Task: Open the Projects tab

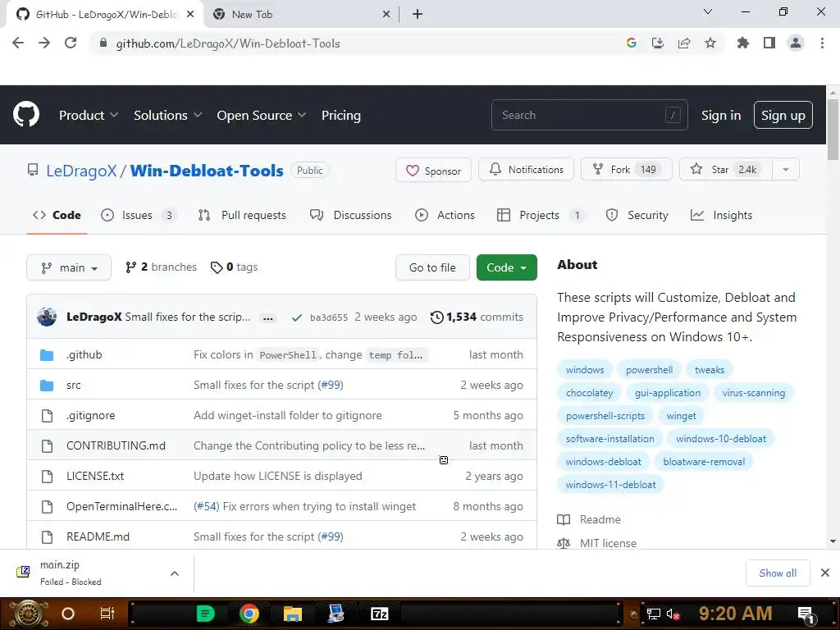Action: pyautogui.click(x=541, y=216)
